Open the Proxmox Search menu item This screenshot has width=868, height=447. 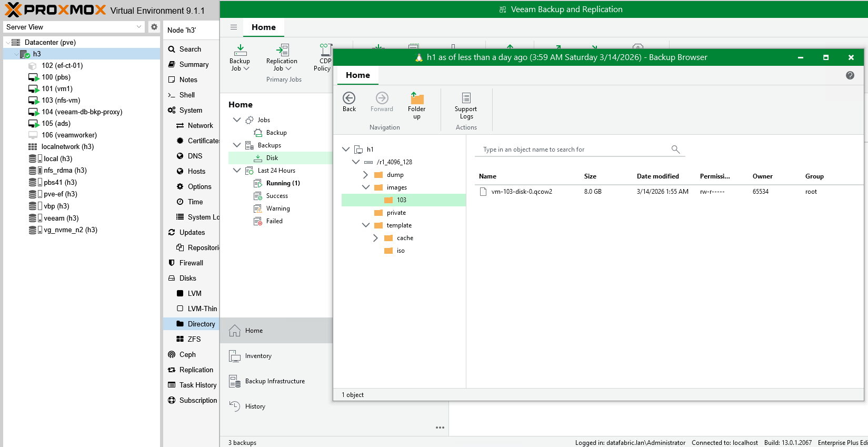pyautogui.click(x=190, y=49)
